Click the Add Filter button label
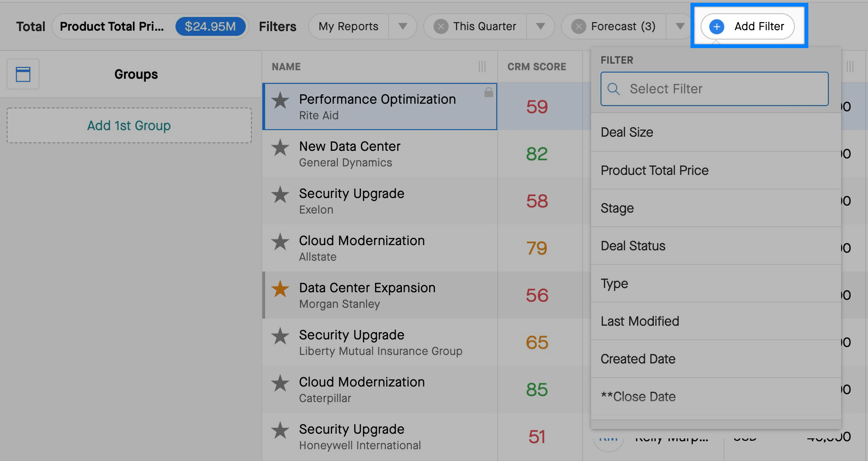The width and height of the screenshot is (868, 461). click(x=759, y=26)
